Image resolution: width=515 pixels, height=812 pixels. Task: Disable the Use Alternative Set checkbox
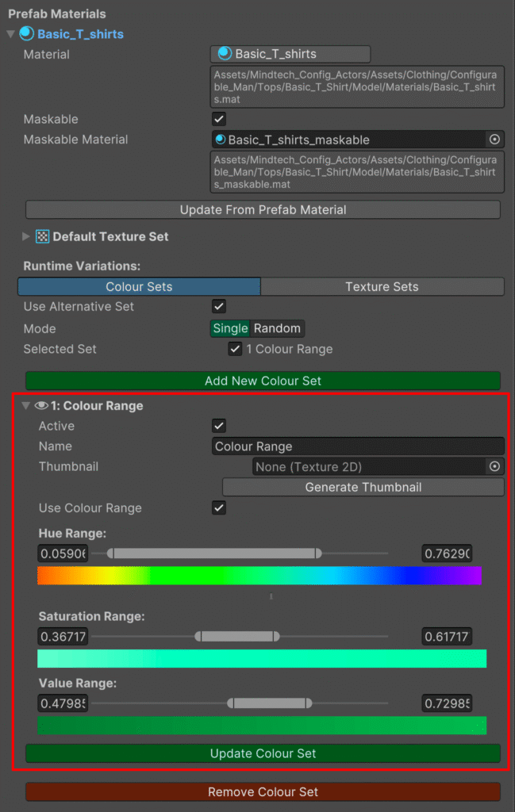tap(220, 307)
